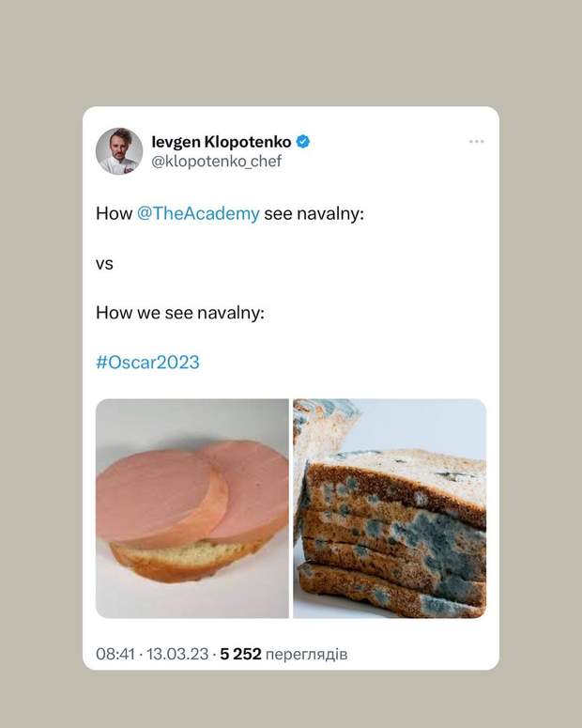Viewport: 582px width, 728px height.
Task: Click the pink sausage slice on top
Action: click(x=160, y=493)
